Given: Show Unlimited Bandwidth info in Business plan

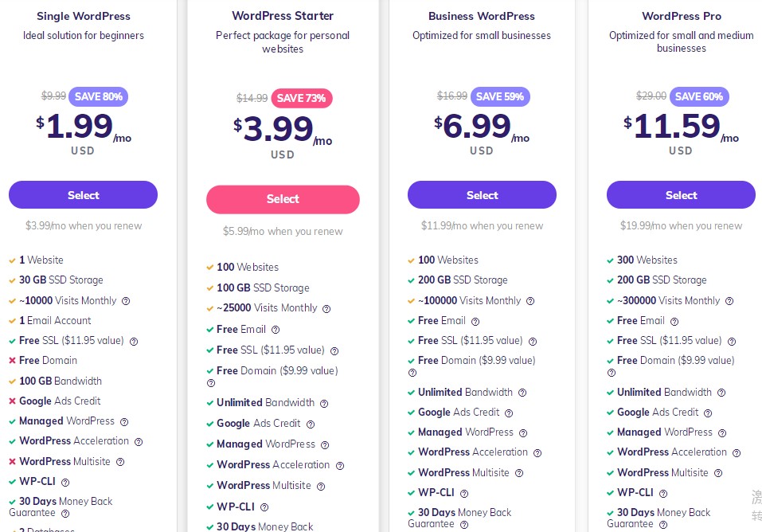Looking at the screenshot, I should point(522,393).
